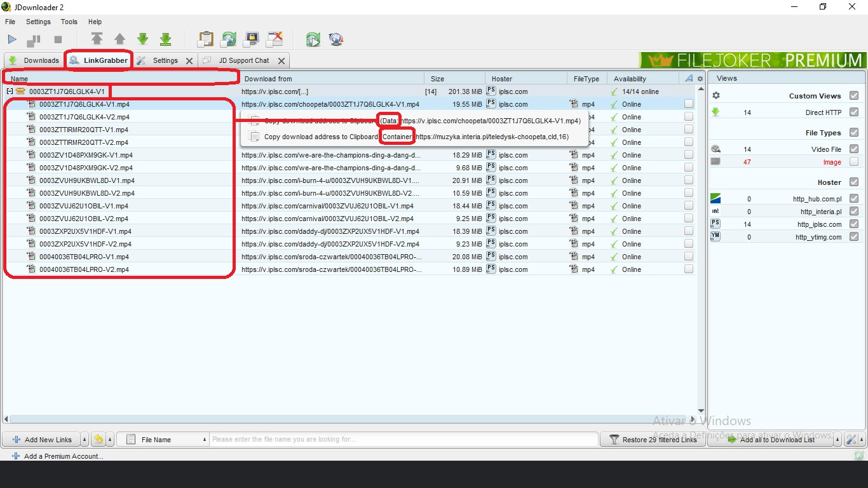The image size is (868, 488).
Task: Choose Copy download address Container menu entry
Action: pos(414,137)
